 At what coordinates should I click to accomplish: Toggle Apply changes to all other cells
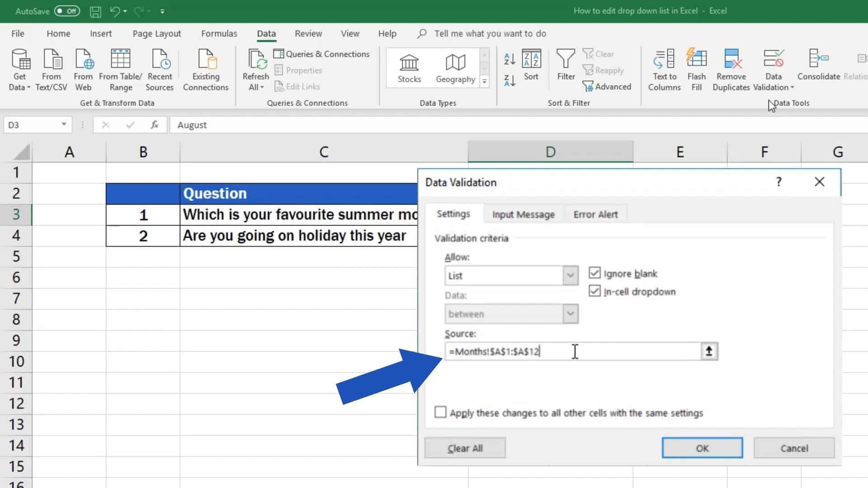tap(440, 413)
